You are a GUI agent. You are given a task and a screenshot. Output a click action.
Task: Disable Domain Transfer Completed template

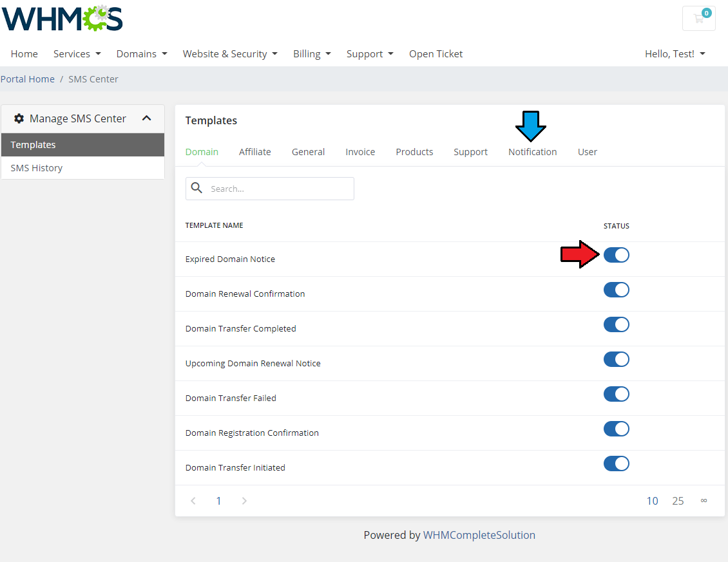click(x=616, y=324)
